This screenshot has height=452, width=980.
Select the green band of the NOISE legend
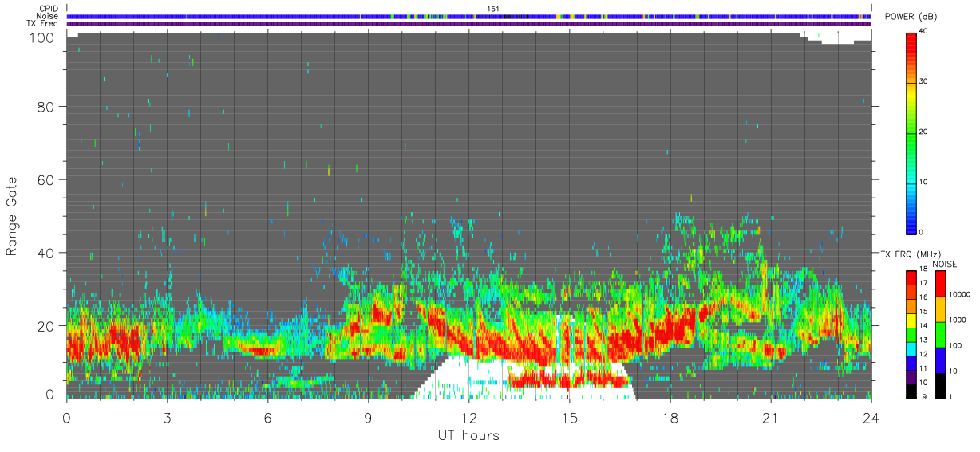click(940, 334)
